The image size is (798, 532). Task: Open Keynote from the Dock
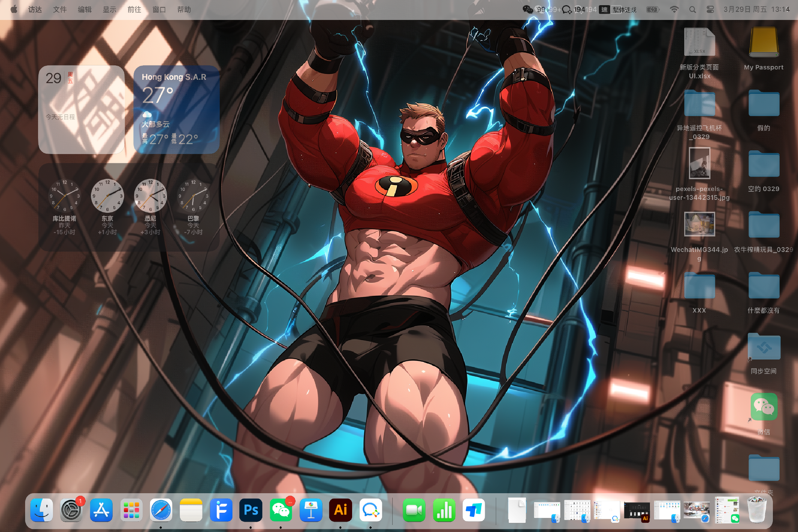point(311,510)
